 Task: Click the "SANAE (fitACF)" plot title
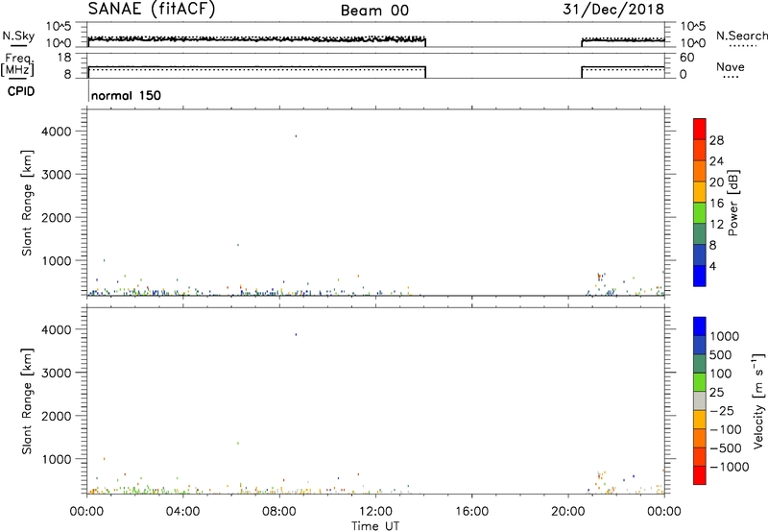pyautogui.click(x=152, y=9)
